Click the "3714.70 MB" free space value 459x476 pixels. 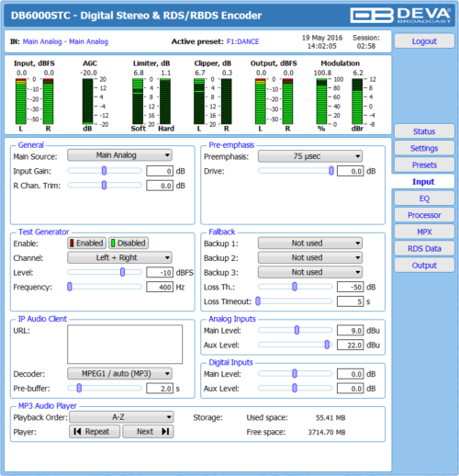coord(327,432)
